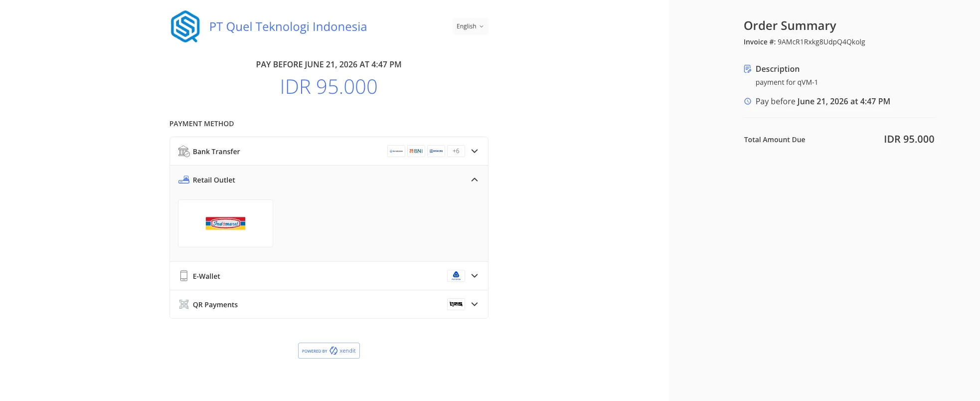Click the E-Wallet phone icon
Viewport: 980px width, 401px height.
[x=184, y=276]
